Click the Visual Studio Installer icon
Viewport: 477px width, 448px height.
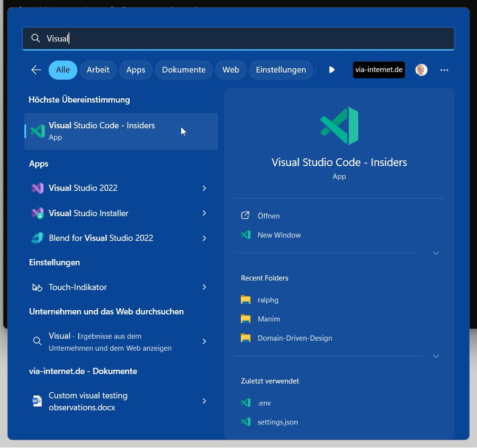pyautogui.click(x=37, y=213)
